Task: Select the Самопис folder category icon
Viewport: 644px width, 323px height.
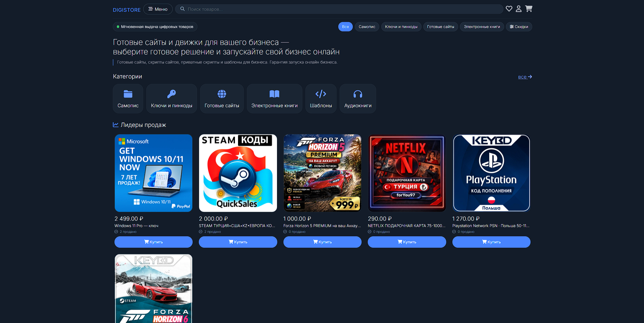Action: tap(128, 94)
